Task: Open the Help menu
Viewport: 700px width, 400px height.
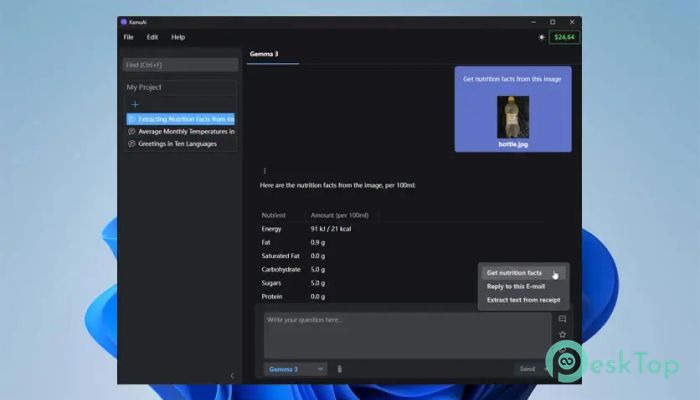Action: coord(178,37)
